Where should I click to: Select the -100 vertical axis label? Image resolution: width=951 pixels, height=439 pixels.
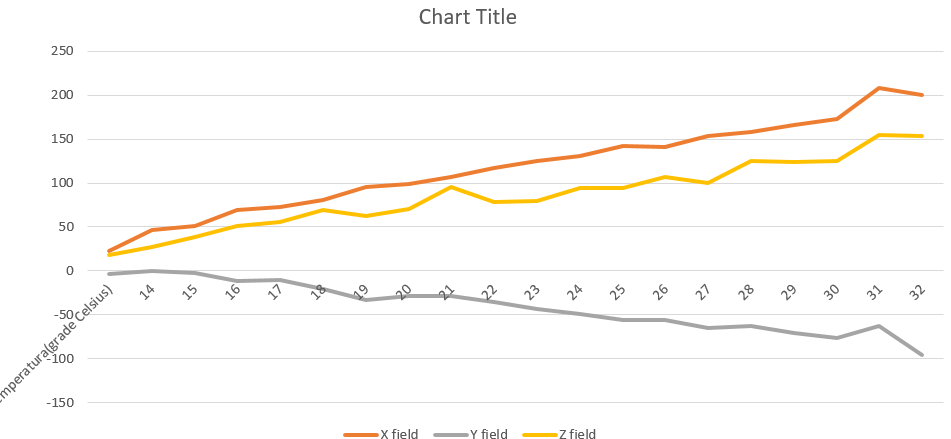(58, 358)
